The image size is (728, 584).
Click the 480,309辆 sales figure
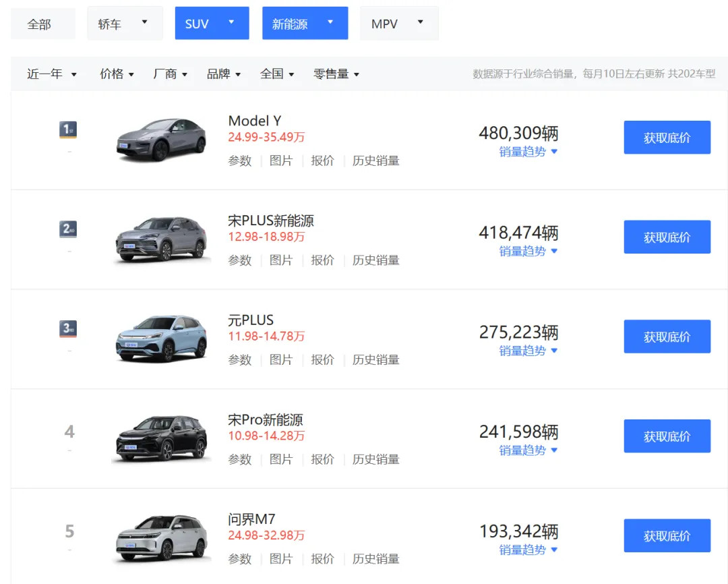[x=518, y=134]
